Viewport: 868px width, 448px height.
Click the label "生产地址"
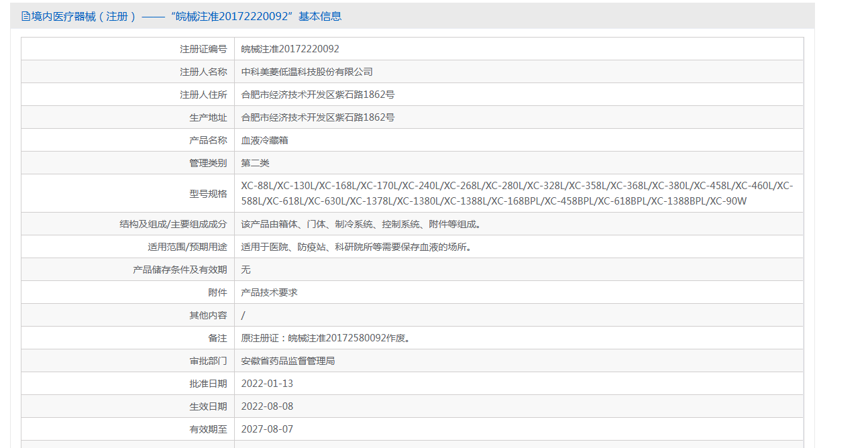208,117
